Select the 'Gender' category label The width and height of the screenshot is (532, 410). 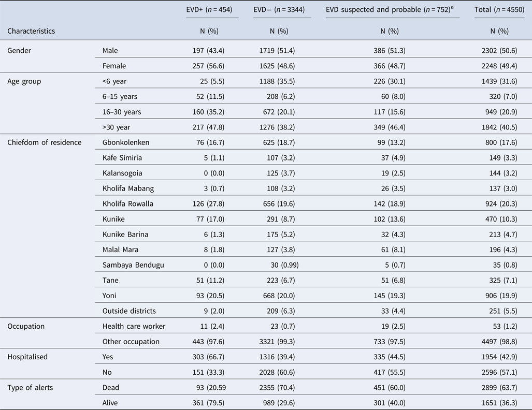19,50
